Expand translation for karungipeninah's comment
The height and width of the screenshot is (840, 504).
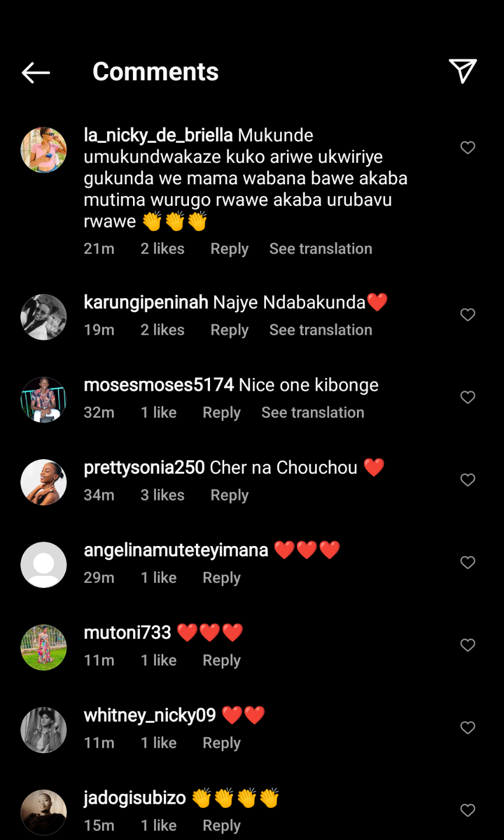point(320,330)
